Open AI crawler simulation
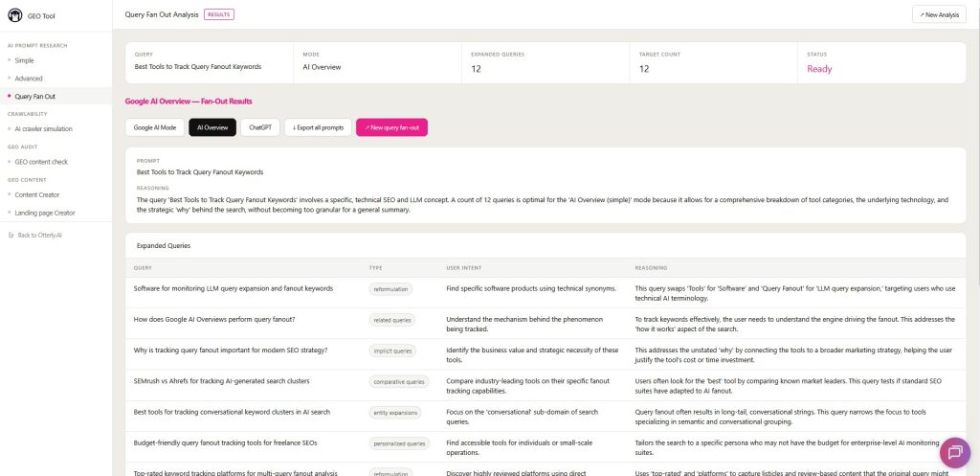980x476 pixels. (43, 129)
